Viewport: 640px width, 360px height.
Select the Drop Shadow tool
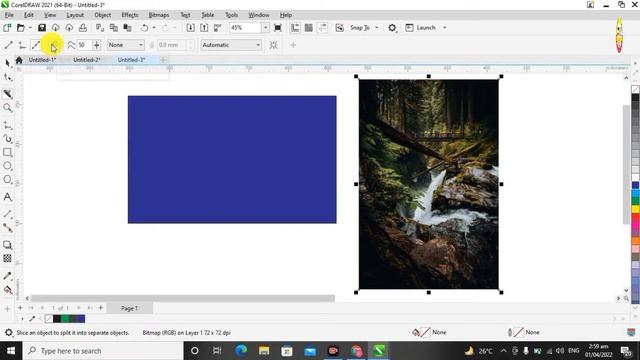7,245
